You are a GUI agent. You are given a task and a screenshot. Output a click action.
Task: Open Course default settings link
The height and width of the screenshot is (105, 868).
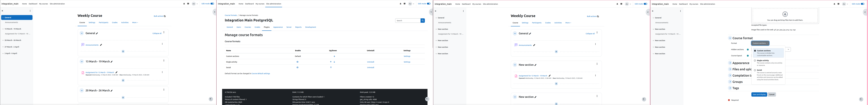[261, 74]
